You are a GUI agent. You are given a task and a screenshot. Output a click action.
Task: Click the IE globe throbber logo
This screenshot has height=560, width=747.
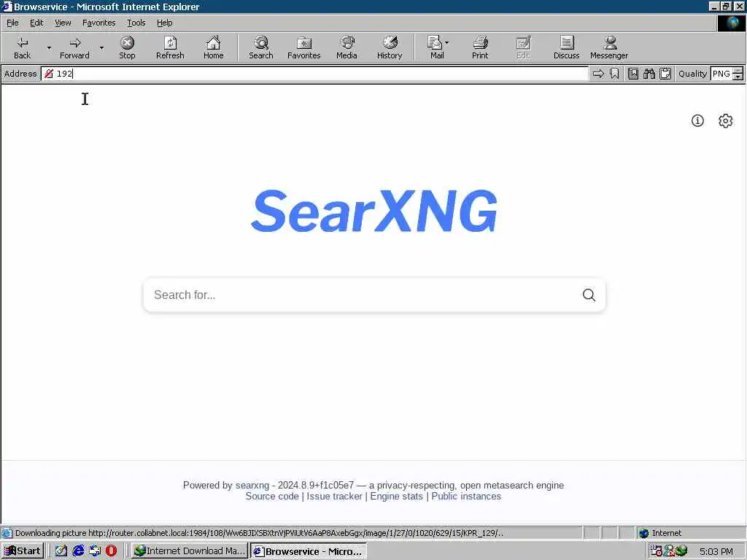pyautogui.click(x=731, y=23)
